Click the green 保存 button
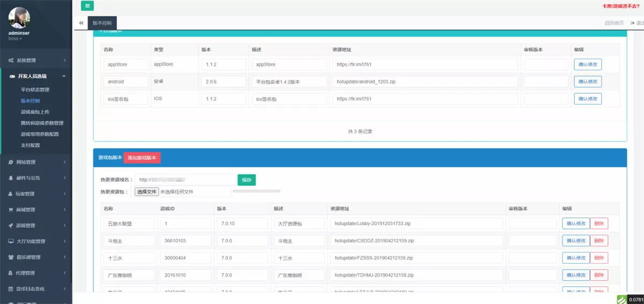 click(246, 180)
